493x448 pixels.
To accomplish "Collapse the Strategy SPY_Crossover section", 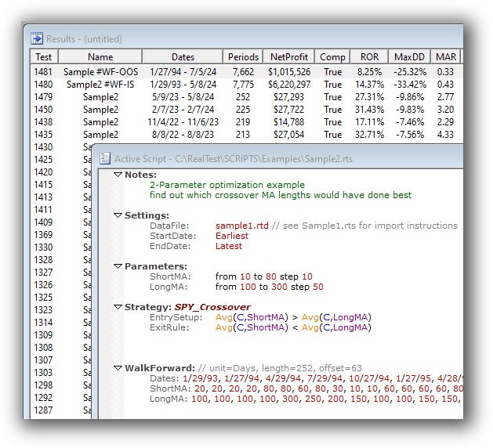I will pyautogui.click(x=118, y=307).
